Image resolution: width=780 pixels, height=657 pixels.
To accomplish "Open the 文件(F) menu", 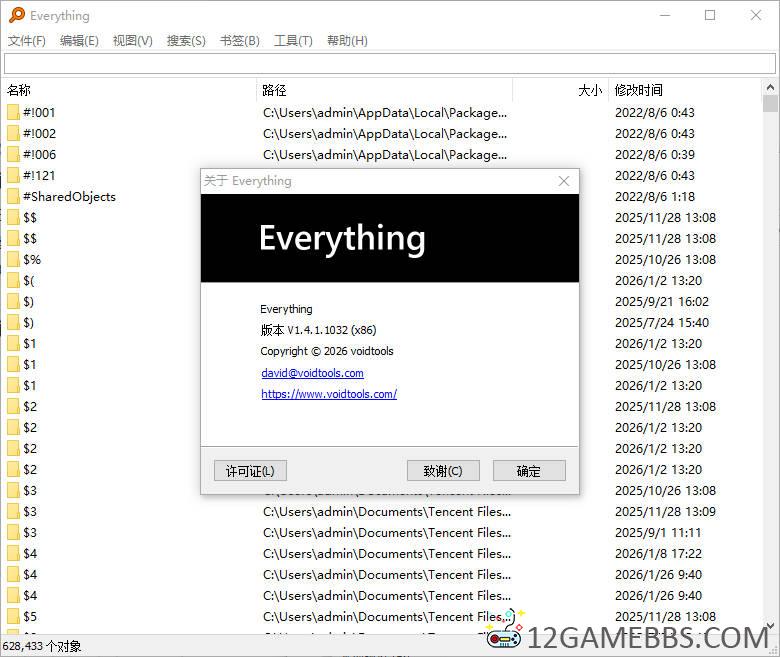I will tap(27, 41).
